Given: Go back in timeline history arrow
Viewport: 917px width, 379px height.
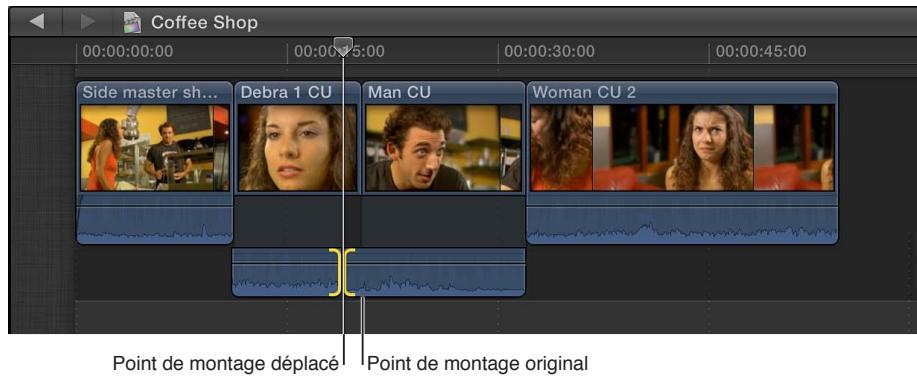Looking at the screenshot, I should (x=36, y=22).
